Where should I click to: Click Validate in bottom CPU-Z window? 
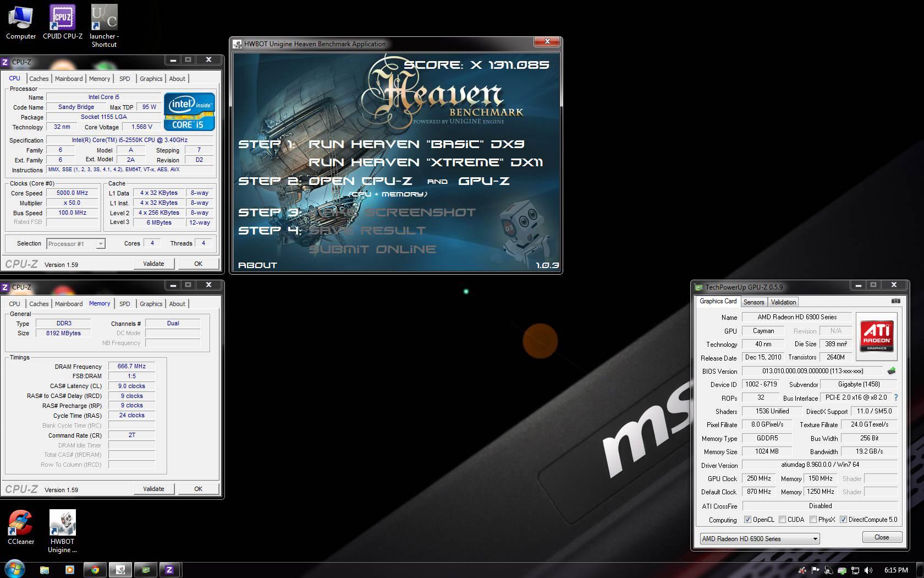pos(153,489)
